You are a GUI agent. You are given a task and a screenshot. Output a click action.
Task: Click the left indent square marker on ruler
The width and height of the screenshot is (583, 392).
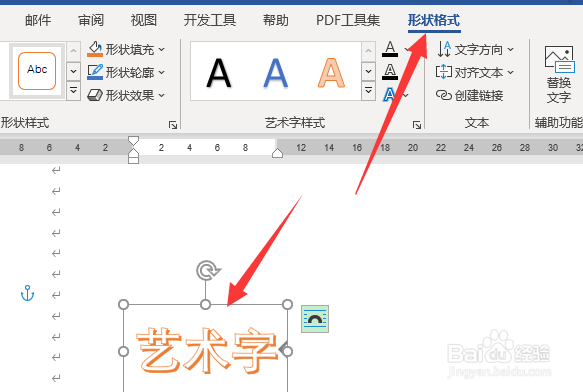pyautogui.click(x=133, y=160)
